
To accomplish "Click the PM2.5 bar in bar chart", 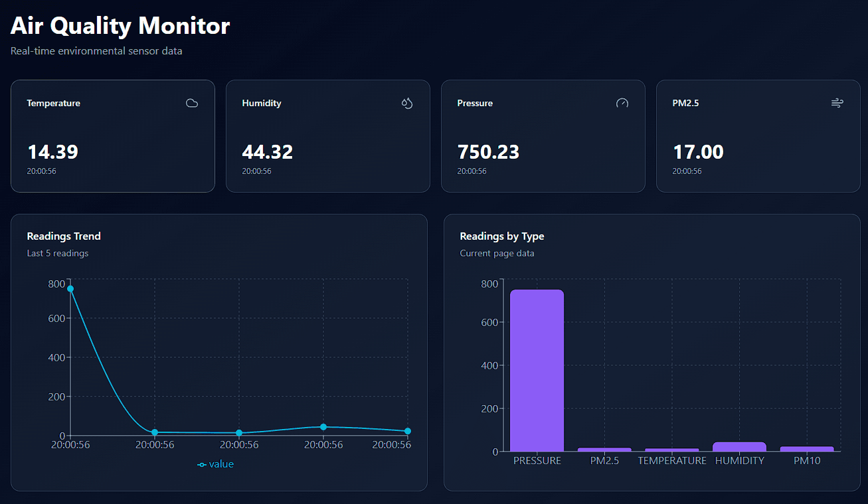I will (604, 450).
